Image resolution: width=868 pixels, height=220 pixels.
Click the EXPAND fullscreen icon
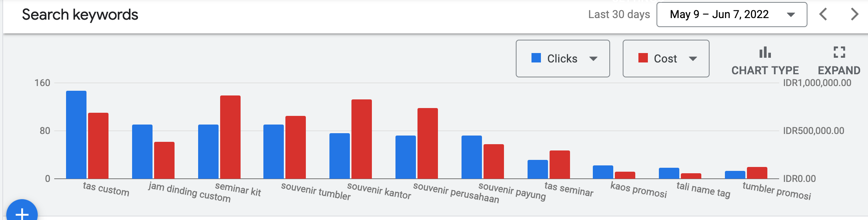839,53
